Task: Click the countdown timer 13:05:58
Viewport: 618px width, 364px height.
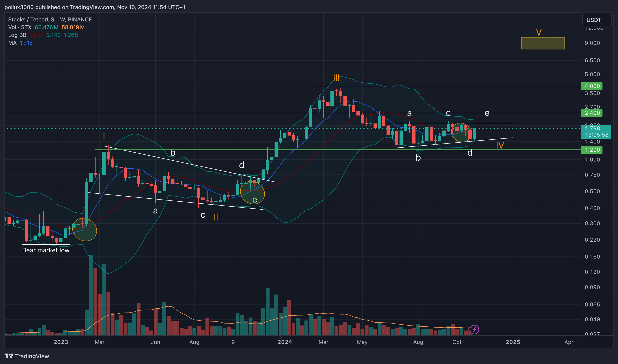Action: pos(597,135)
